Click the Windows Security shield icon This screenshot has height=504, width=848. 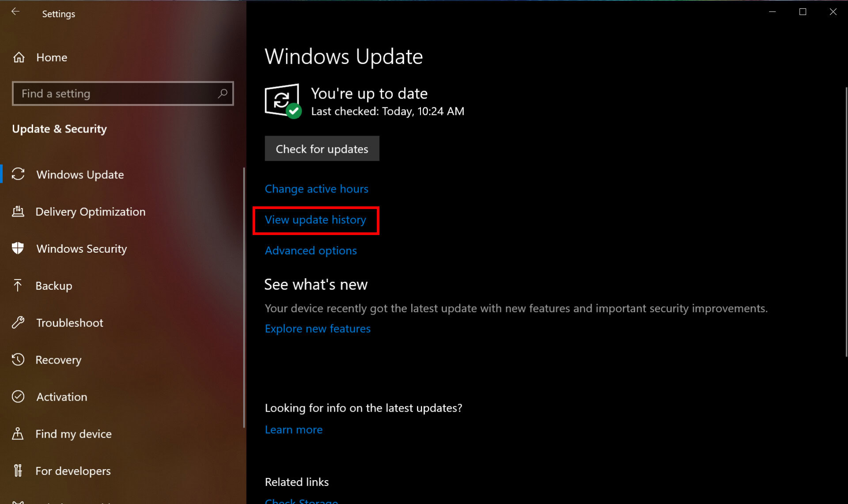click(x=18, y=248)
